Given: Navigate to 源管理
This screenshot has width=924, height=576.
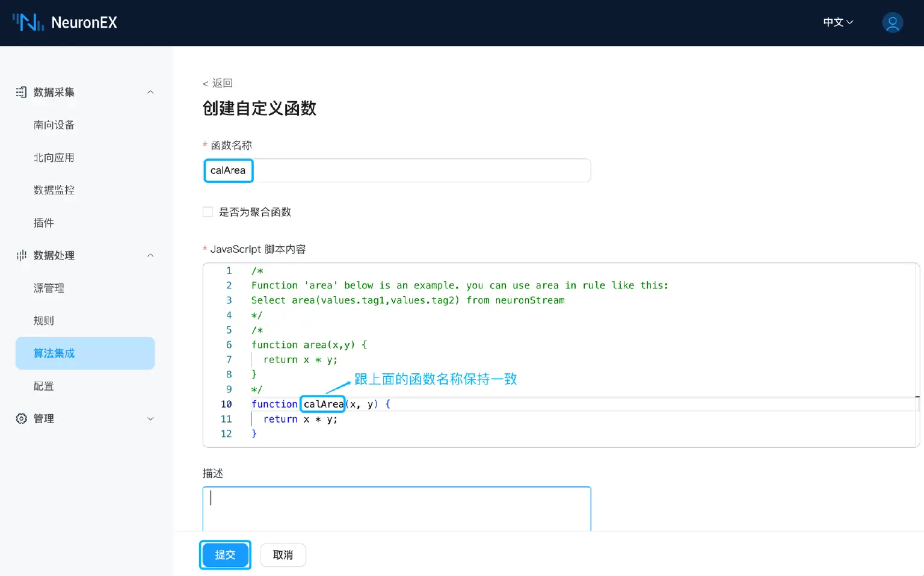Looking at the screenshot, I should coord(49,288).
